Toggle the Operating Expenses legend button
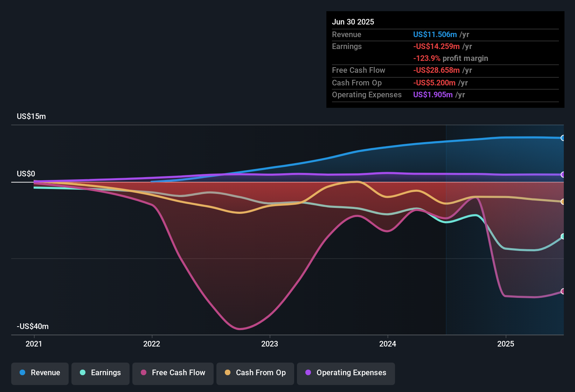575x392 pixels. (x=346, y=374)
